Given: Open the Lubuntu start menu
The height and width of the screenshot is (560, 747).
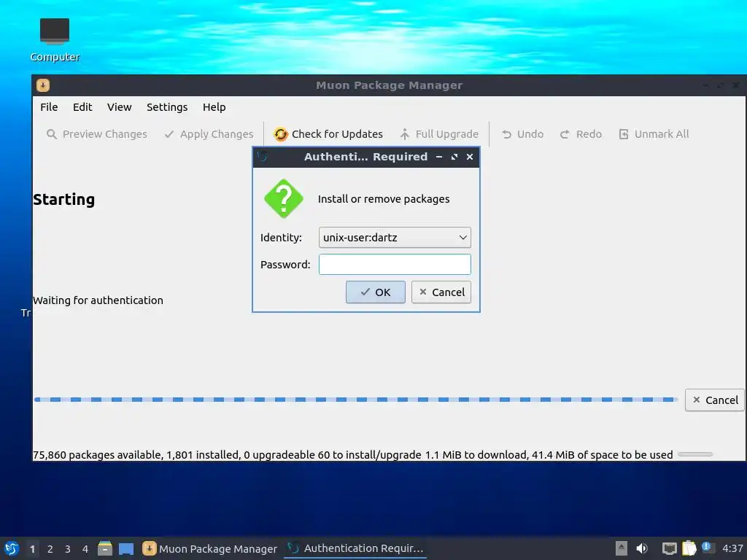Looking at the screenshot, I should pyautogui.click(x=12, y=548).
